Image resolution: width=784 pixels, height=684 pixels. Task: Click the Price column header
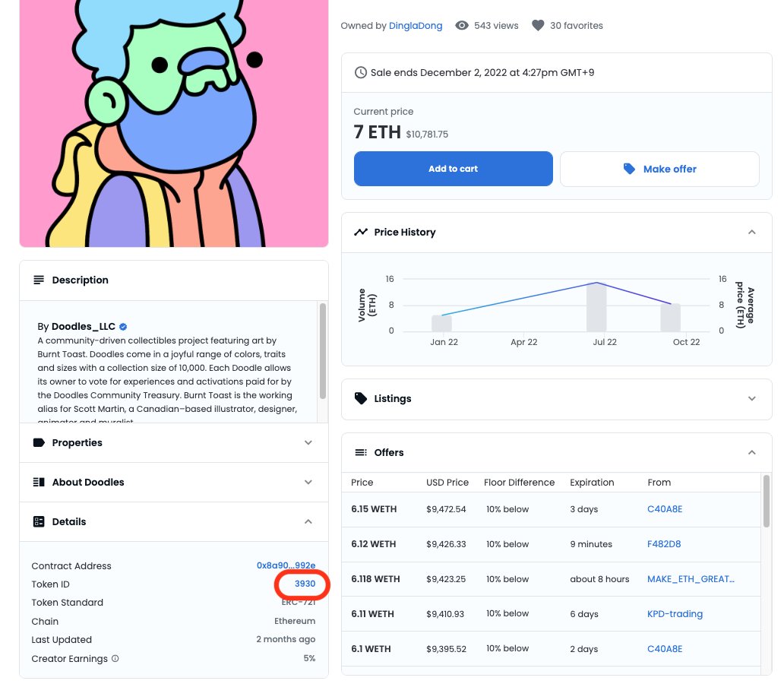point(362,483)
